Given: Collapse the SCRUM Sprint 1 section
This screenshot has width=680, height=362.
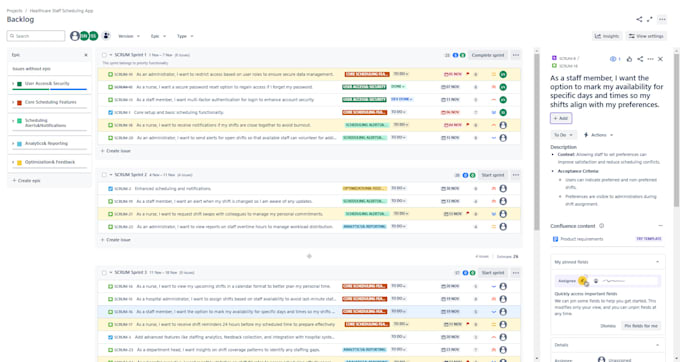Looking at the screenshot, I should point(111,55).
